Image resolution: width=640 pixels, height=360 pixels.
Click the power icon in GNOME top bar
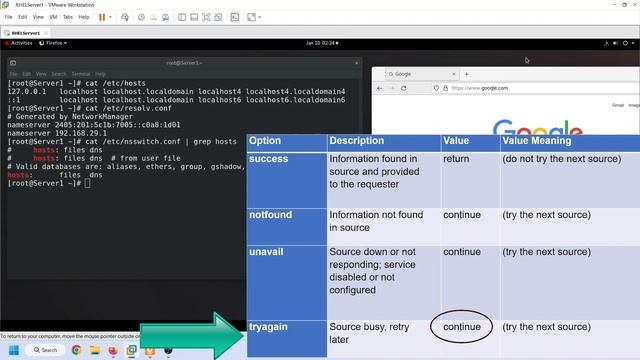click(625, 43)
